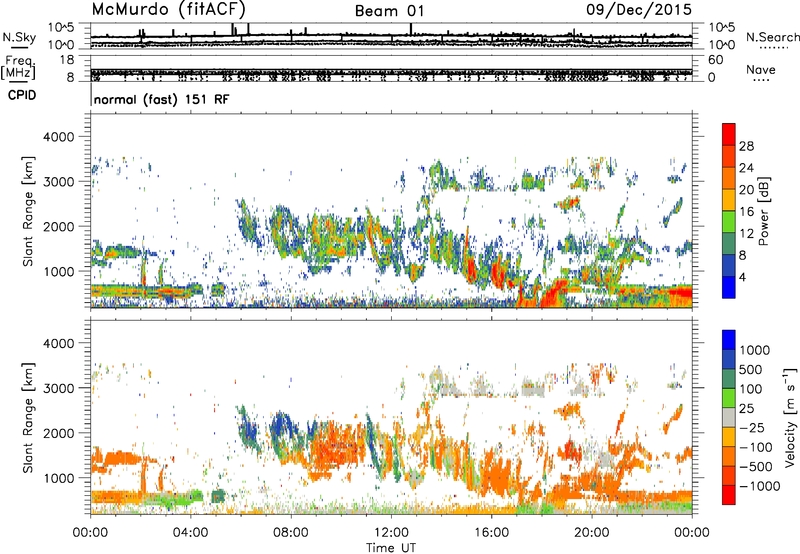Pick the teal 100-500 velocity segment
This screenshot has width=800, height=554.
[729, 379]
